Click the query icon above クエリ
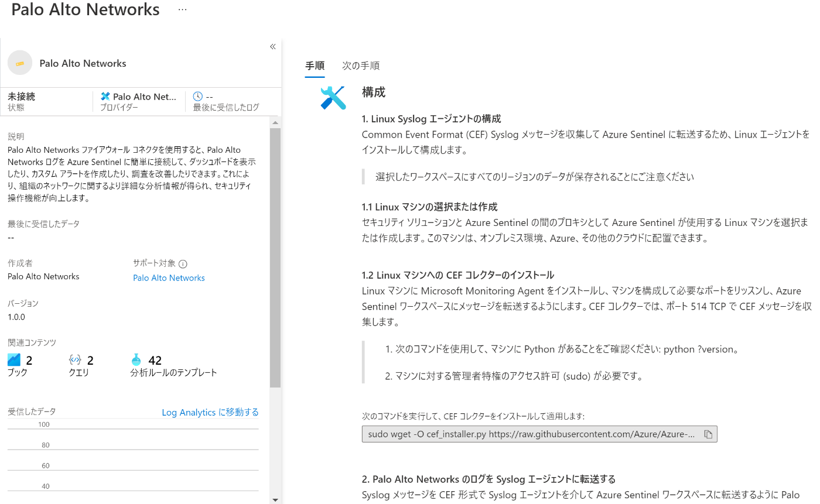Image resolution: width=820 pixels, height=504 pixels. [75, 359]
